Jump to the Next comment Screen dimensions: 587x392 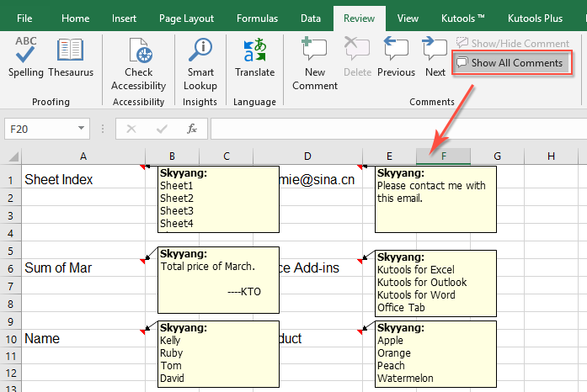435,57
